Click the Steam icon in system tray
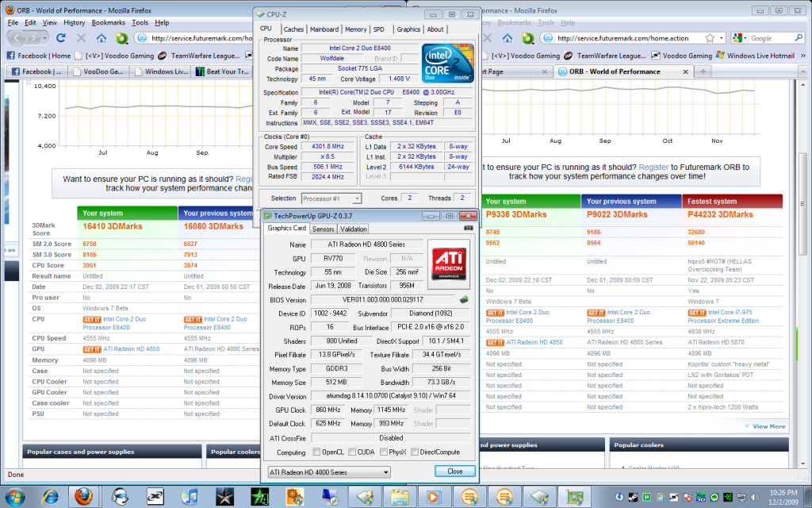Screen dimensions: 812x508 (x=633, y=497)
